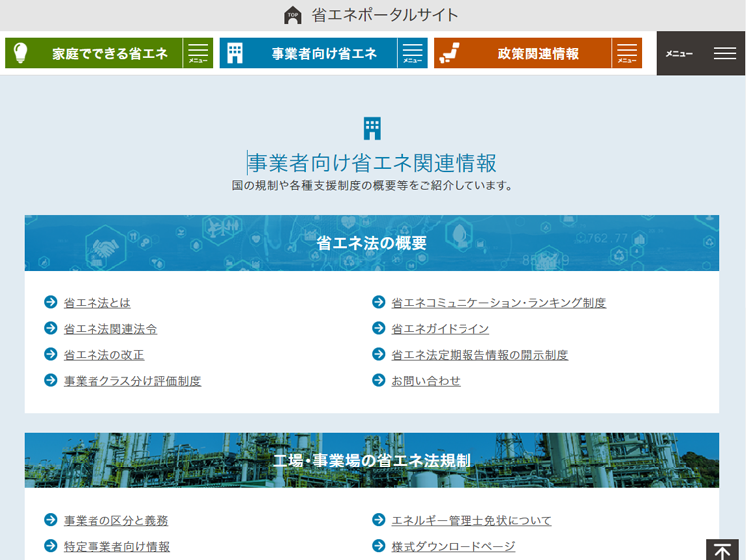Image resolution: width=746 pixels, height=560 pixels.
Task: Click the TOP home icon in header
Action: click(x=293, y=15)
